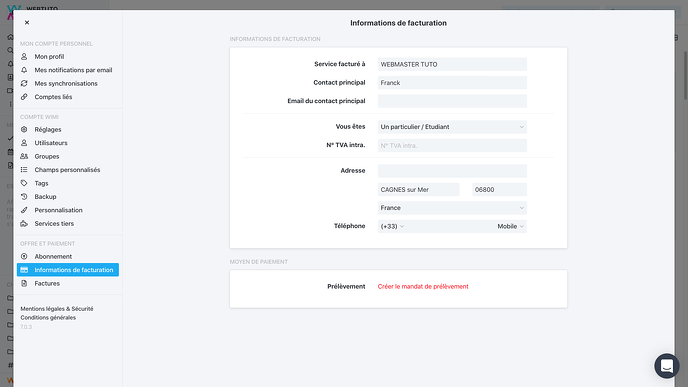Edit the postal code field 06800
688x387 pixels.
click(499, 190)
